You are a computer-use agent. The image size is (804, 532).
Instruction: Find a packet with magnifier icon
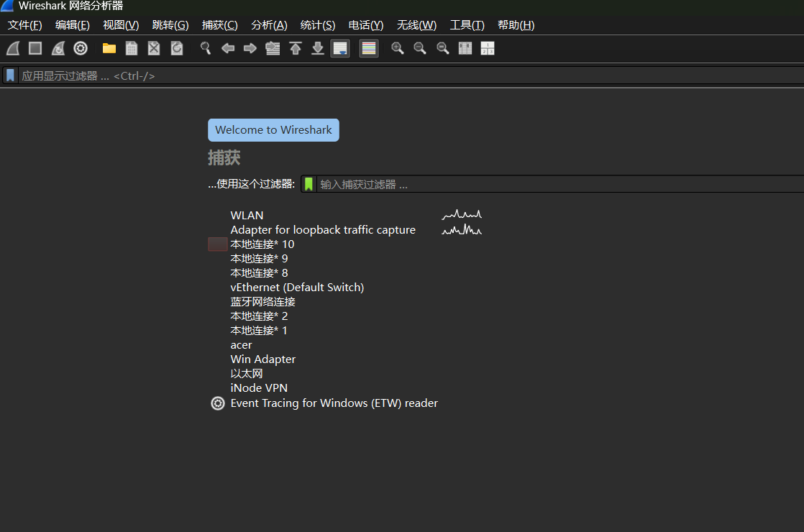tap(206, 48)
